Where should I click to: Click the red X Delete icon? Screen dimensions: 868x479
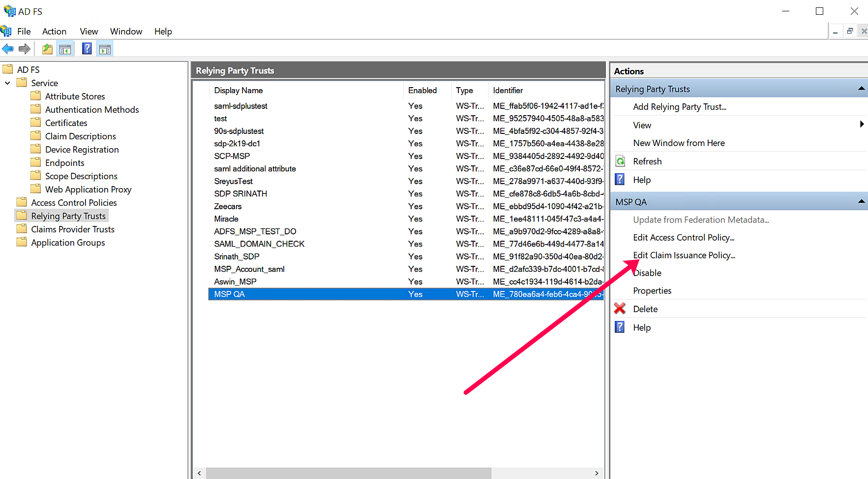point(620,309)
